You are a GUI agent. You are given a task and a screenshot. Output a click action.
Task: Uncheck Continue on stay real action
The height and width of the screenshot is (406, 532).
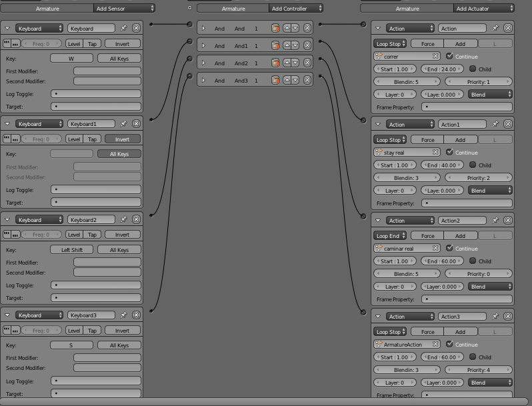click(449, 151)
